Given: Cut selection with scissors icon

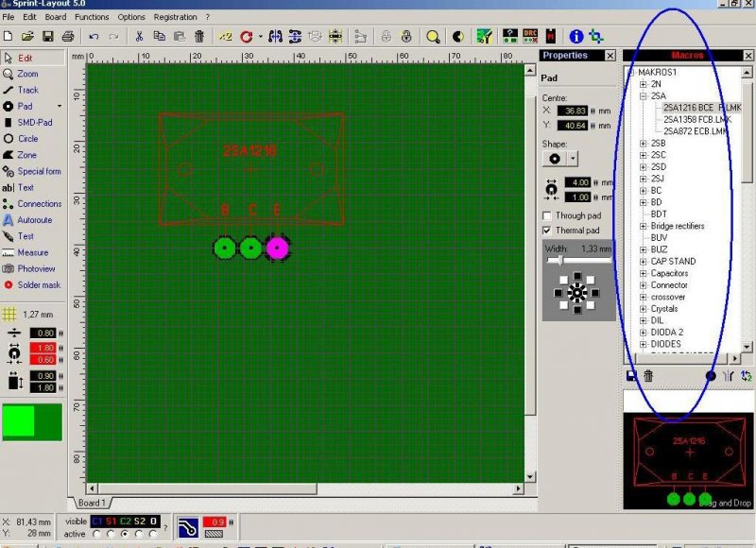Looking at the screenshot, I should pyautogui.click(x=139, y=36).
